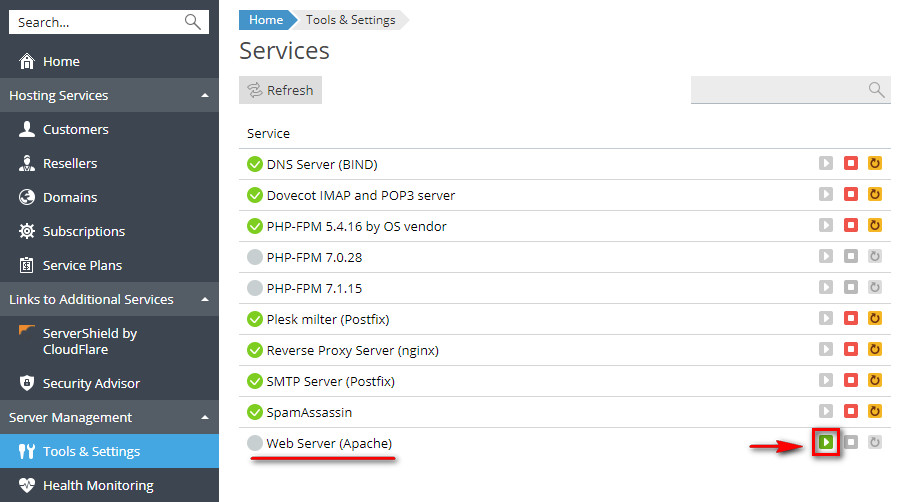Viewport: 907px width, 502px height.
Task: Restart the Dovecot IMAP and POP3 server
Action: click(875, 195)
